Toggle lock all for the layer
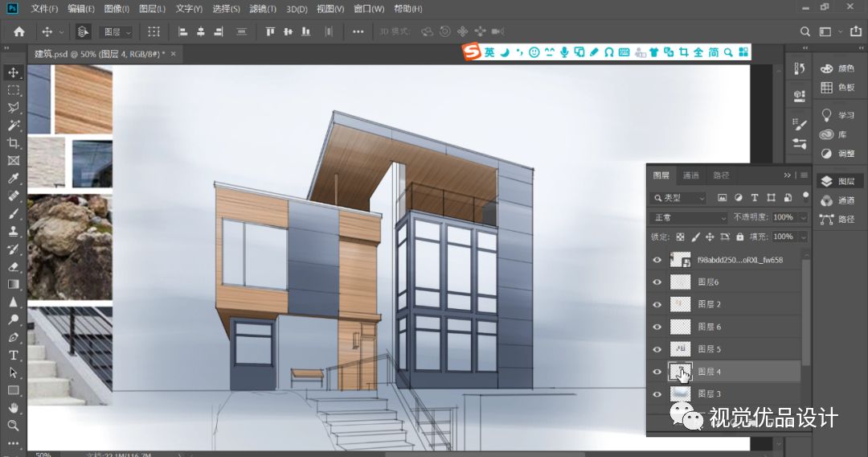This screenshot has height=457, width=868. [740, 237]
